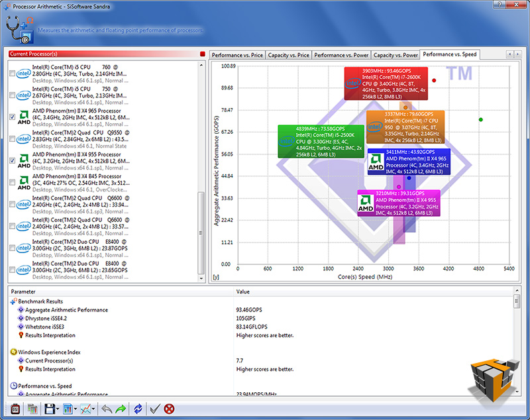Click the AMD logo in the blue chart label

point(376,162)
